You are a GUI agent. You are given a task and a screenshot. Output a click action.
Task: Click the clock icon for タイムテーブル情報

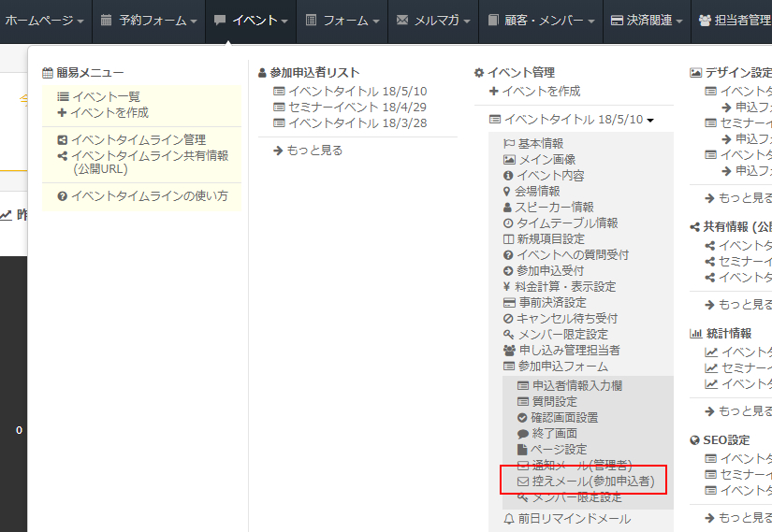508,223
